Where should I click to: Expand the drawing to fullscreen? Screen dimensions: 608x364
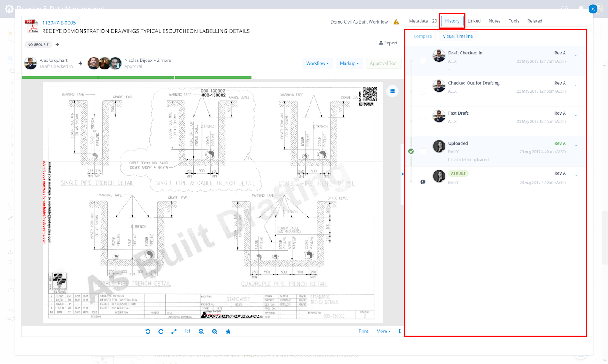pos(174,331)
